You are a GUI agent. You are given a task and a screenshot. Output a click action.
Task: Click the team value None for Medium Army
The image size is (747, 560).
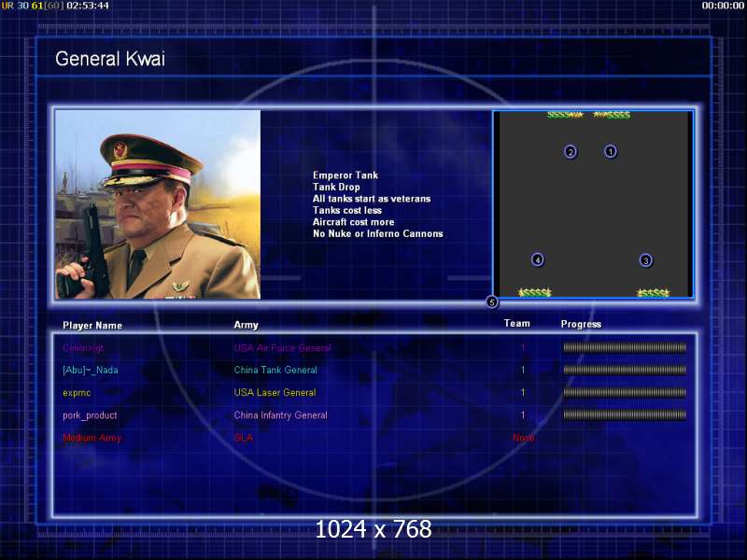[524, 438]
